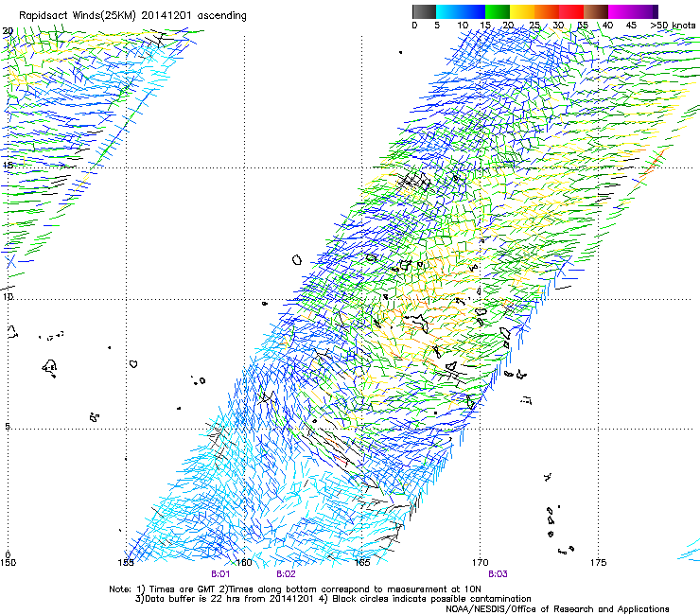
Task: Click the green 15-20 knots legend swatch
Action: point(498,11)
